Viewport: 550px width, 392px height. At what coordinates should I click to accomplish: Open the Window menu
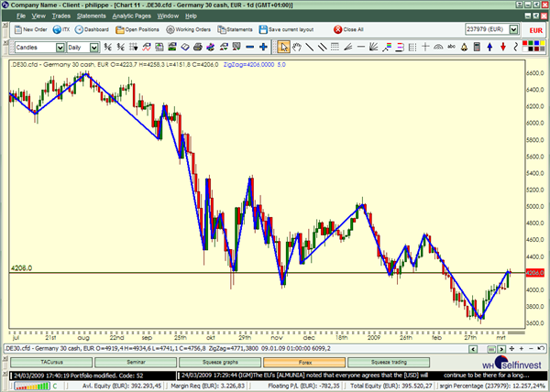click(168, 16)
